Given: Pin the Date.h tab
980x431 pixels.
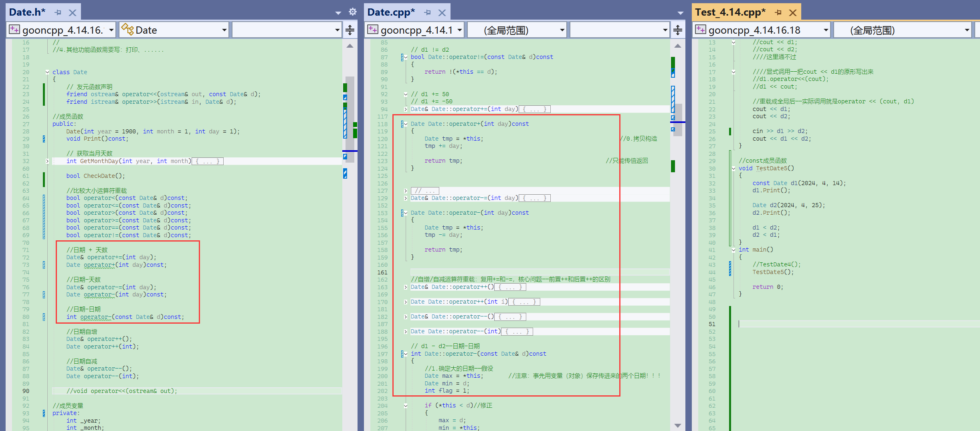Looking at the screenshot, I should (58, 12).
